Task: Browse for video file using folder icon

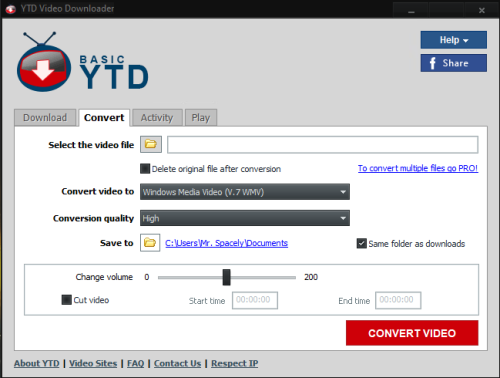Action: coord(151,144)
